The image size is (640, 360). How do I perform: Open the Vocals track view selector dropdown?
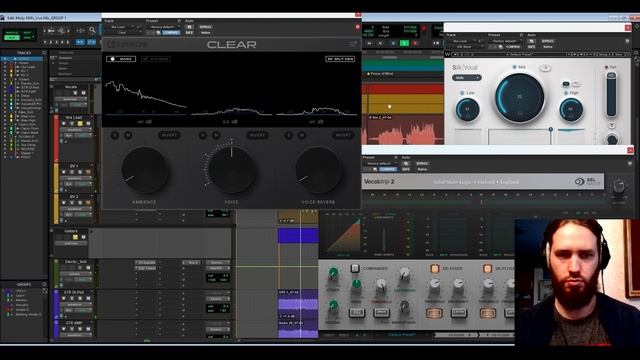click(71, 99)
